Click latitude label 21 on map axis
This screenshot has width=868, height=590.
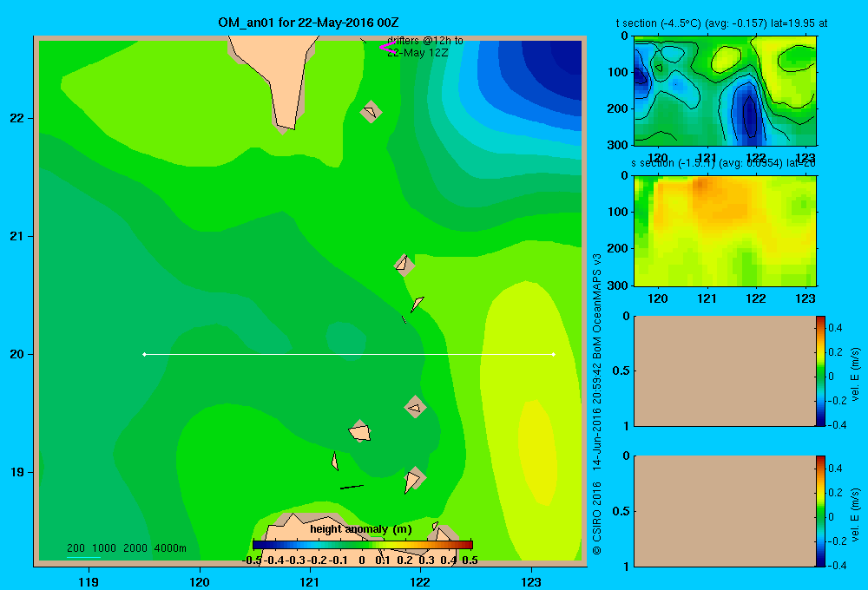point(17,236)
